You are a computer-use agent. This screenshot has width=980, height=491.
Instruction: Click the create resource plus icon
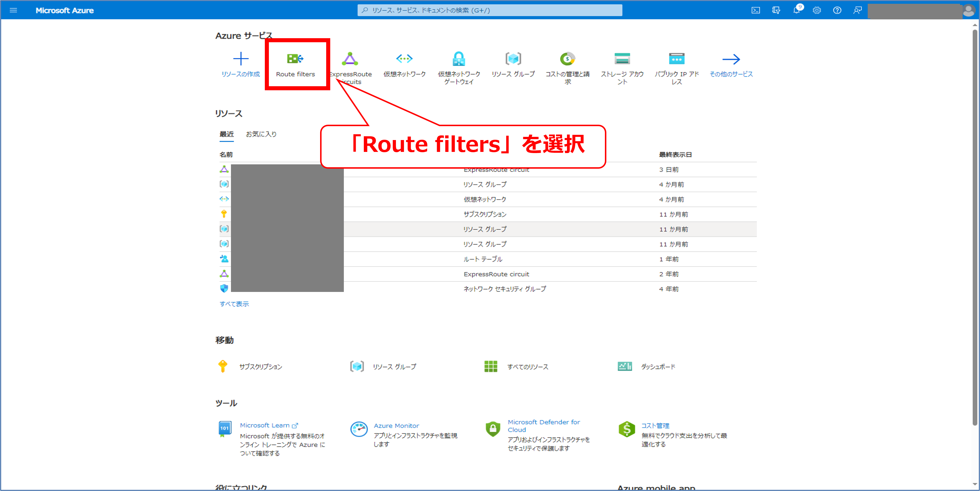pos(241,59)
